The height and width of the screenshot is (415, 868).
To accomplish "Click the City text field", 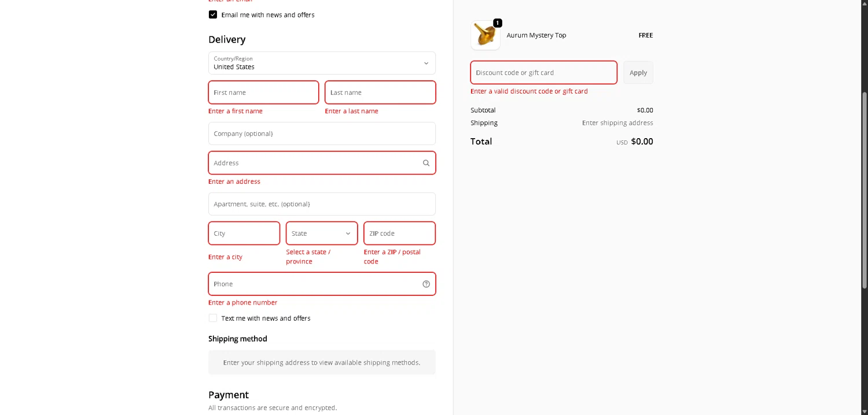I will (244, 234).
